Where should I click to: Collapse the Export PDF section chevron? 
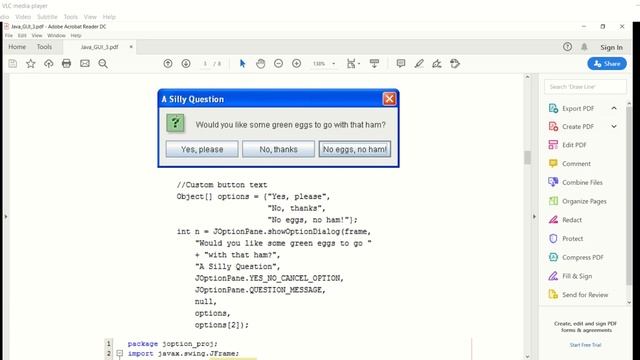click(614, 108)
